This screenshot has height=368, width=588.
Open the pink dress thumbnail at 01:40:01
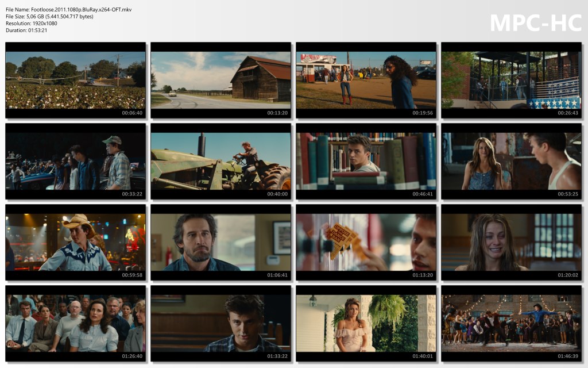click(366, 323)
